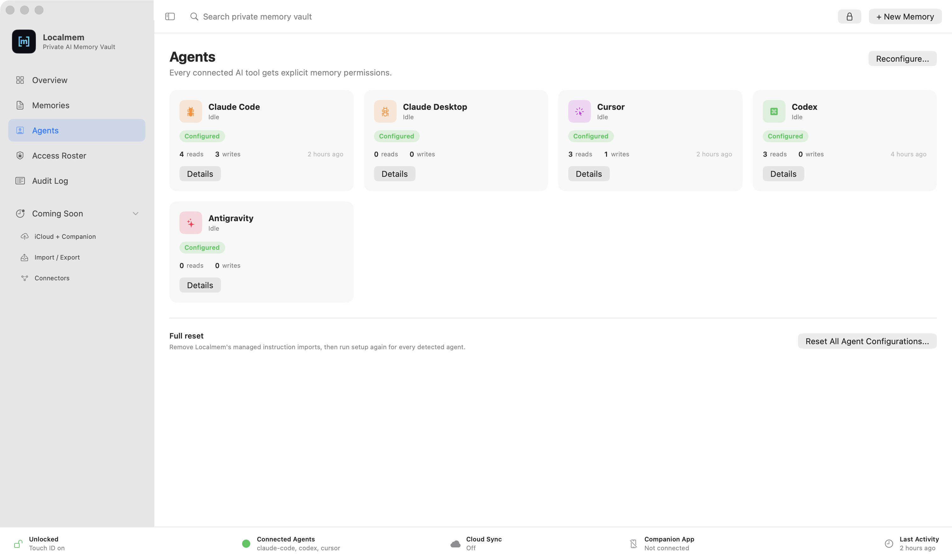The width and height of the screenshot is (952, 560).
Task: Click the Claude Code card title
Action: tap(234, 107)
